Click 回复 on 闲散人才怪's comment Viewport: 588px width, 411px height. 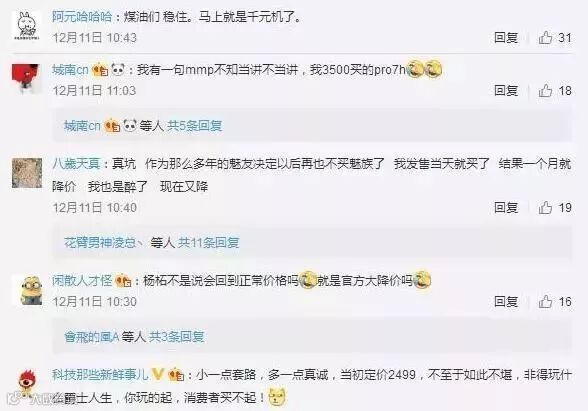click(506, 302)
